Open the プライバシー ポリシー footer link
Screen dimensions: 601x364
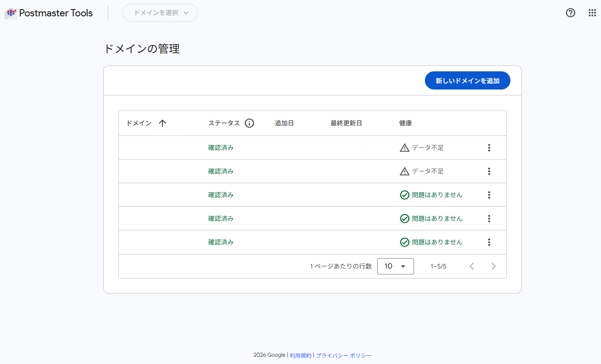[x=343, y=355]
